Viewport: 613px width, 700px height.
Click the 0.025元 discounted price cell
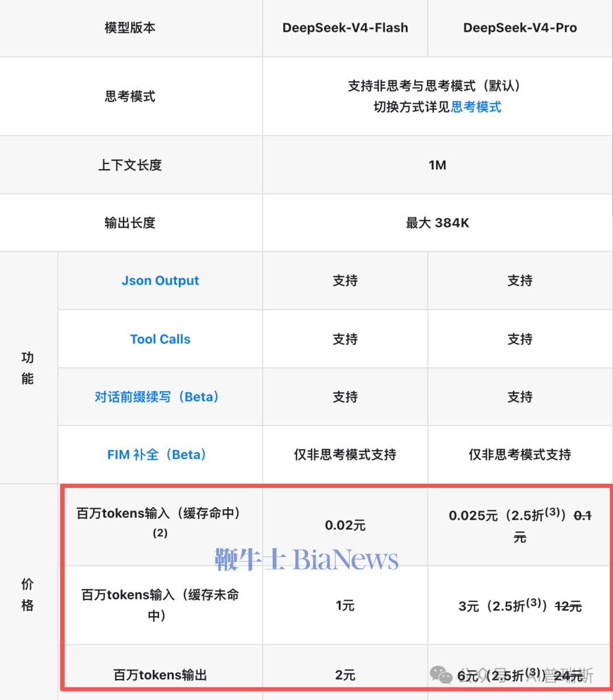coord(520,525)
